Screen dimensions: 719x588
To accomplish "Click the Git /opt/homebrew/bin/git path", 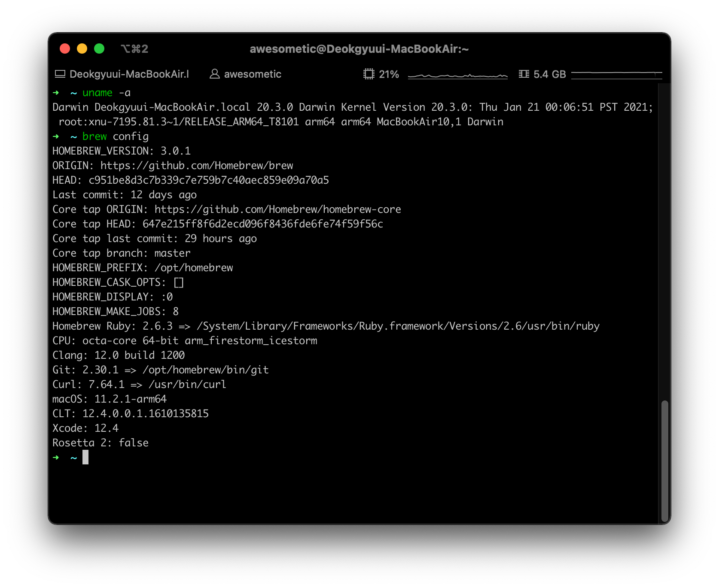I will [x=206, y=370].
